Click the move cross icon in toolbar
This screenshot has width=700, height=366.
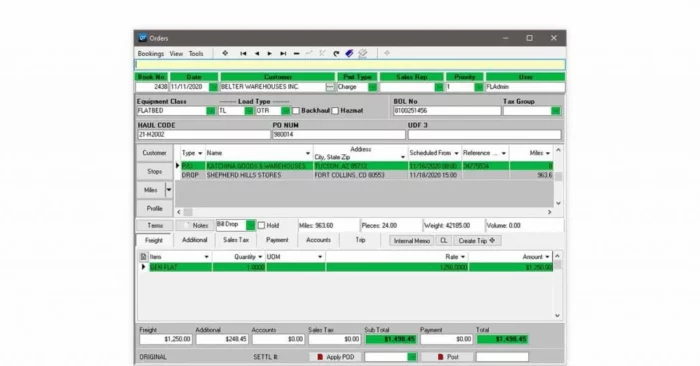pos(225,53)
